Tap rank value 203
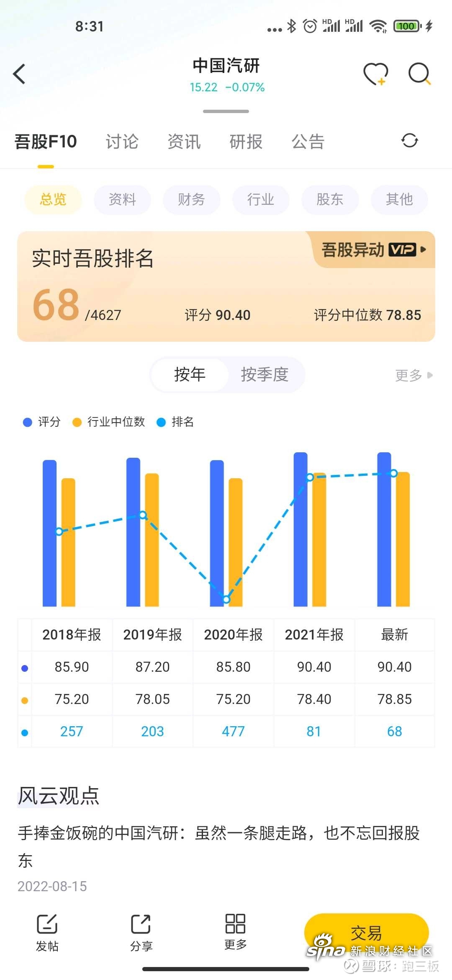 click(152, 732)
